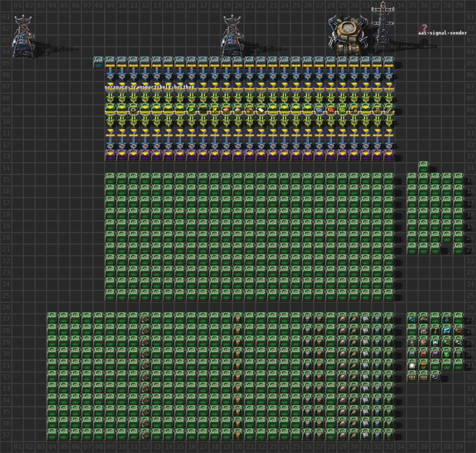The image size is (476, 453).
Task: Select the beltbox with the blue science pack
Action: (x=319, y=110)
